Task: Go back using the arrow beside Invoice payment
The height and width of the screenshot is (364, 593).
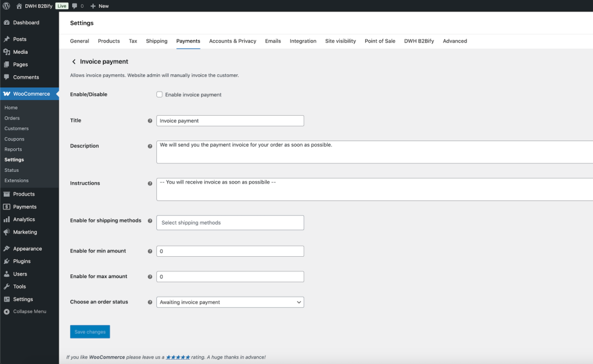Action: click(x=74, y=62)
